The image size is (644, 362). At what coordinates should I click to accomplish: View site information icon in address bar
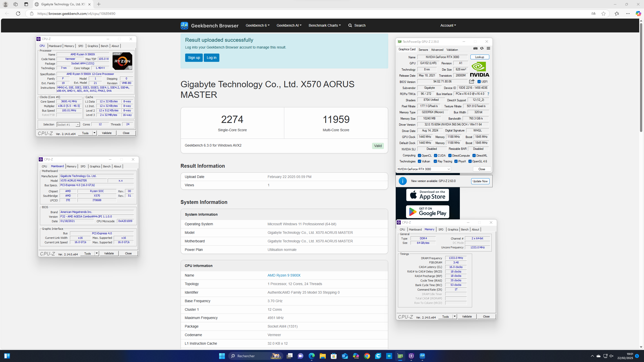click(31, 14)
